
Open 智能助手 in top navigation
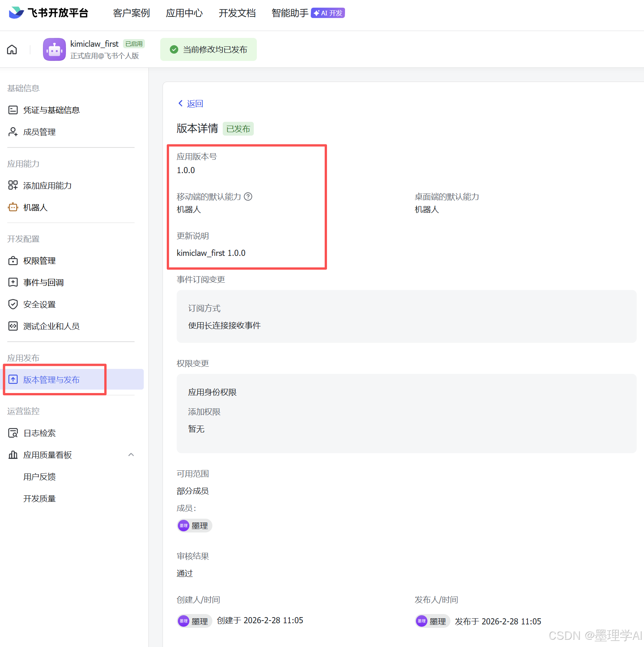click(x=290, y=13)
